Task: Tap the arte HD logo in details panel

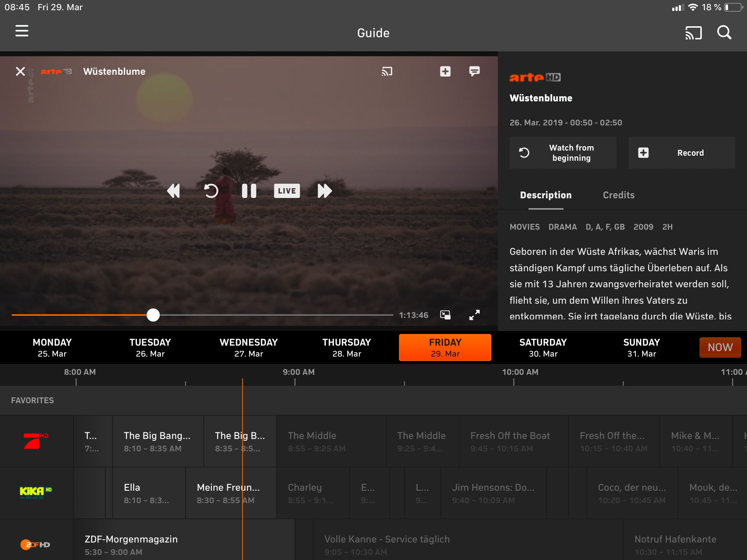Action: coord(535,77)
